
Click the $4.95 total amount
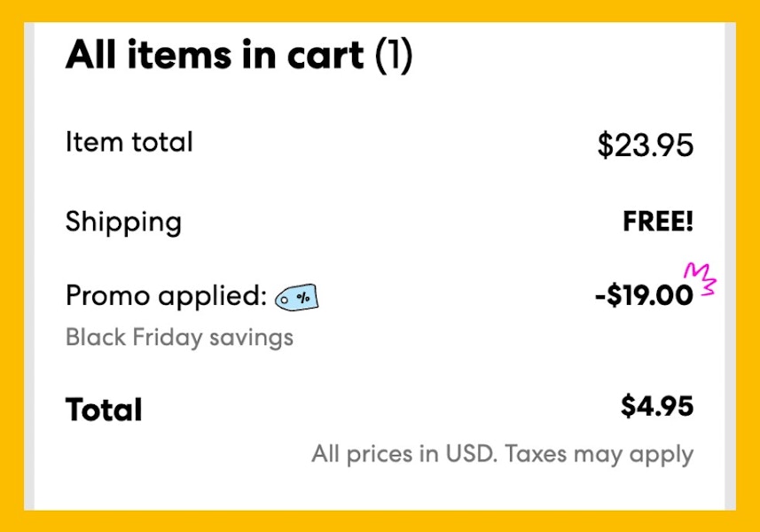tap(657, 406)
